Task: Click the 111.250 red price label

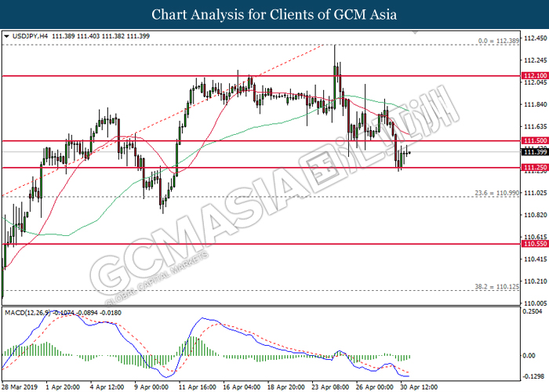Action: coord(535,168)
